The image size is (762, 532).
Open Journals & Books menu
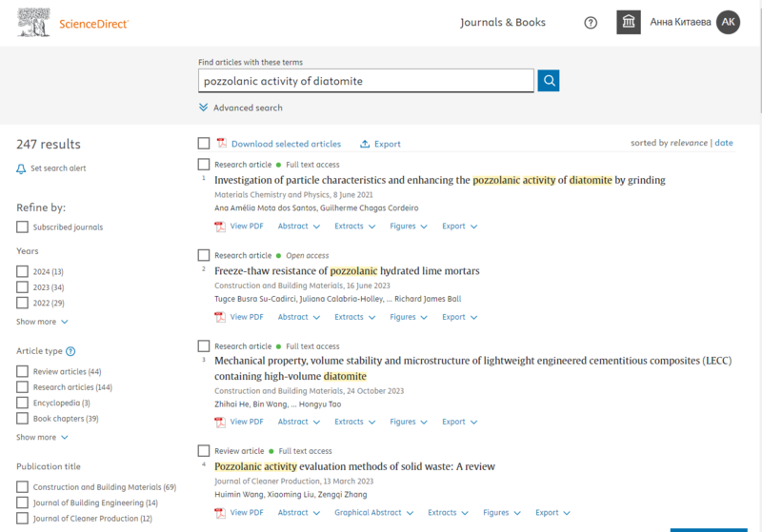503,22
